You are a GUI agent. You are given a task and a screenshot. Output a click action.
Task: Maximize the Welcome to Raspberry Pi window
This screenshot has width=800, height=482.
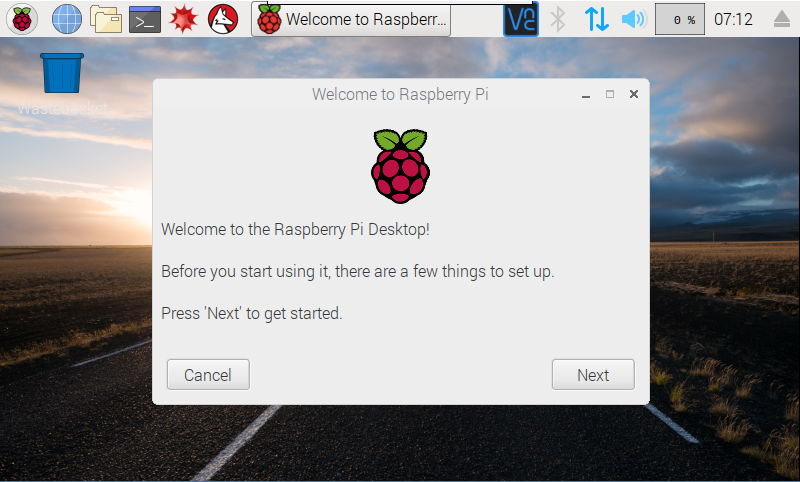pos(610,94)
